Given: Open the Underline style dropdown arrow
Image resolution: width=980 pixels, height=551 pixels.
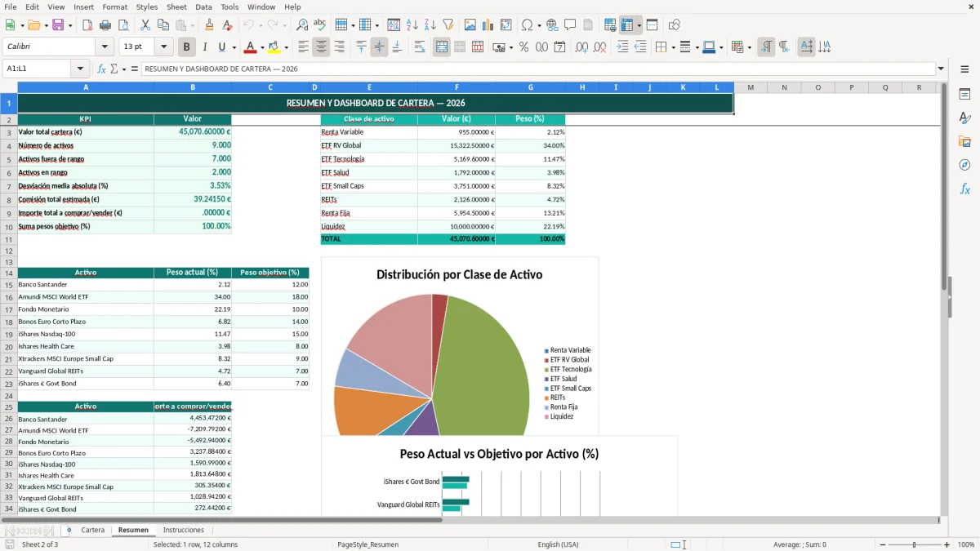Looking at the screenshot, I should (x=233, y=47).
